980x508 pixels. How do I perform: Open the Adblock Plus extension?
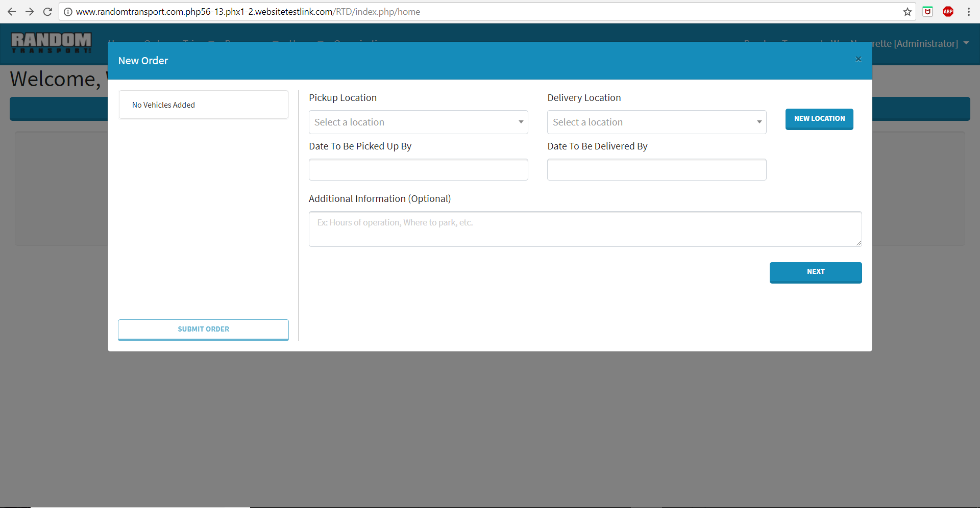point(948,12)
